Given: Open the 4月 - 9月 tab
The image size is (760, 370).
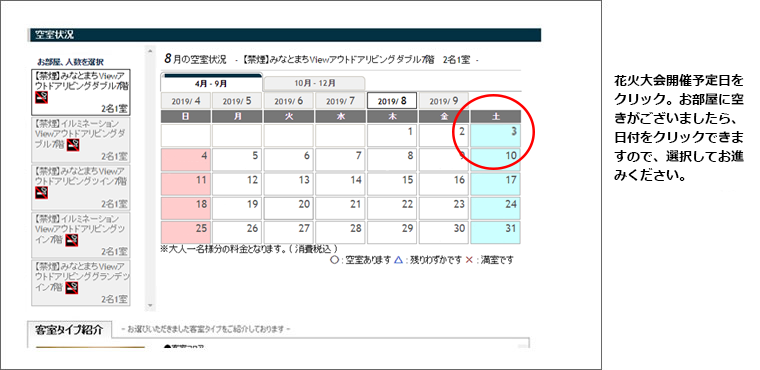Looking at the screenshot, I should [211, 83].
